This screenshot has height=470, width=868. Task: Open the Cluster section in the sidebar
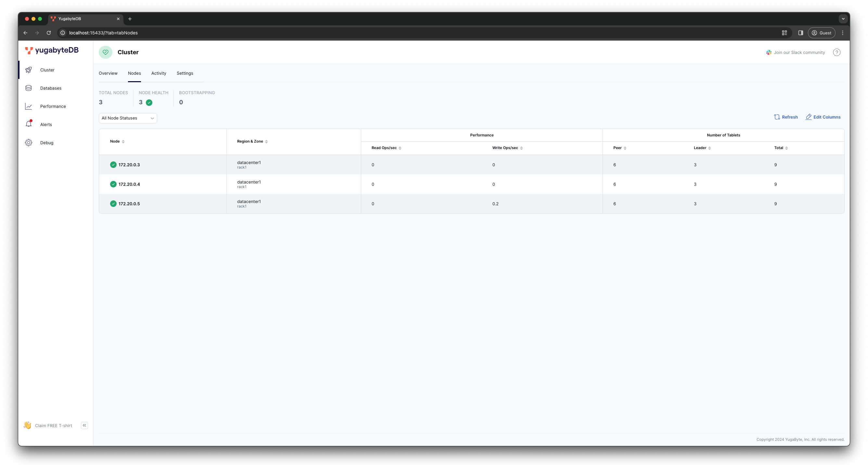(47, 70)
